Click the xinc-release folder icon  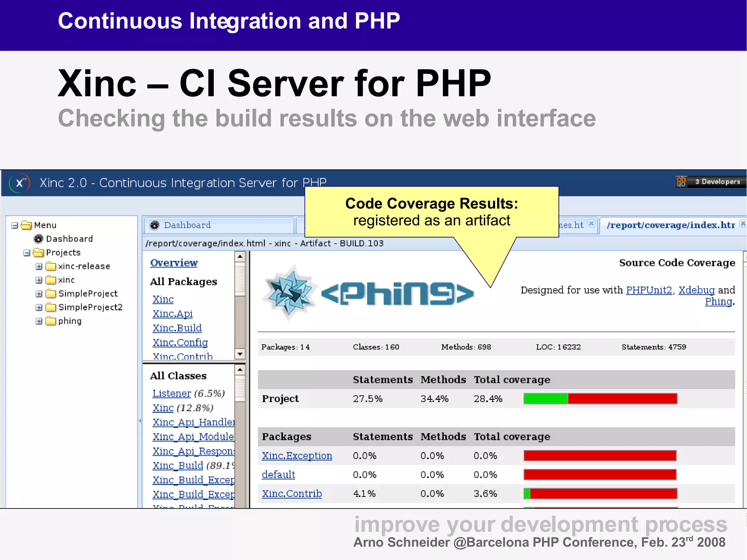click(51, 266)
